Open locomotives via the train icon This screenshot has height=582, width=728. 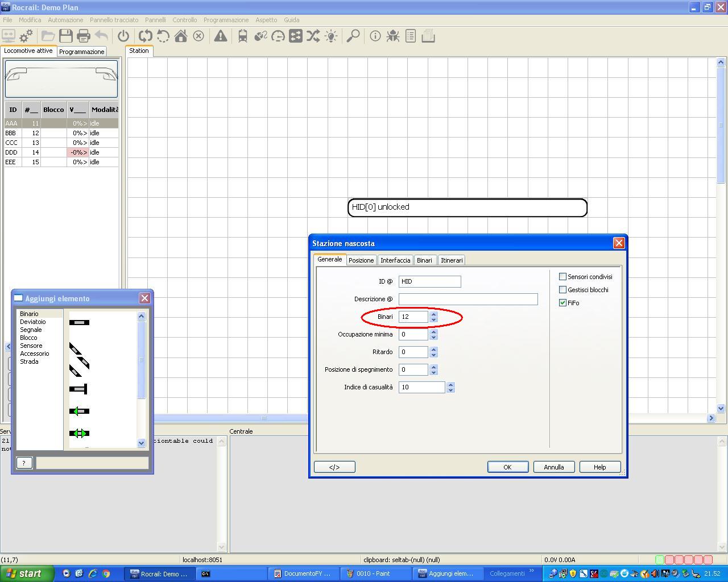(243, 36)
